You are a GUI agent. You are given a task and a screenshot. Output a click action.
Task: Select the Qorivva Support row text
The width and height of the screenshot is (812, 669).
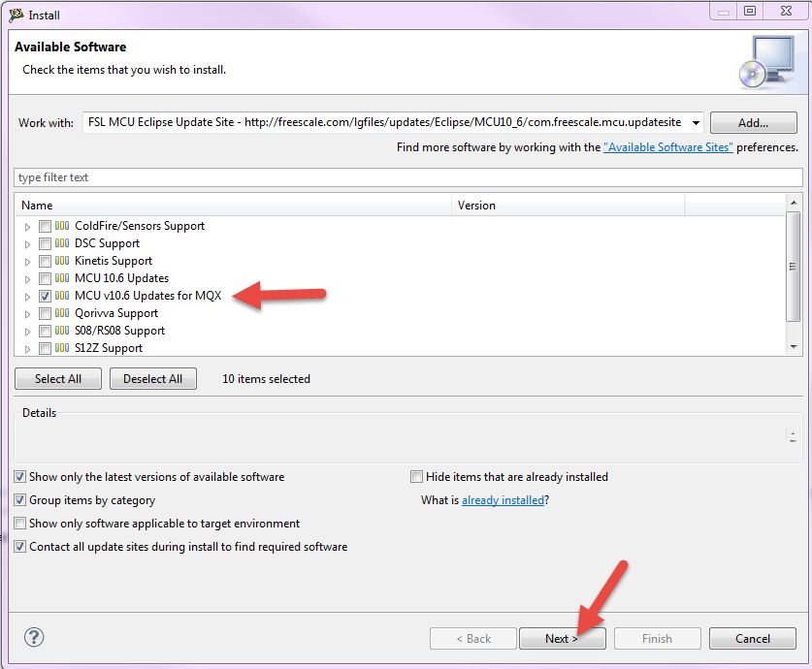[x=116, y=313]
